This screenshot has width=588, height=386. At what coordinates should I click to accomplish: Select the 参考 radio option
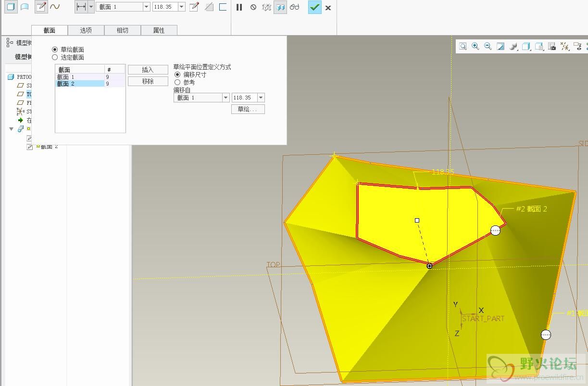(x=177, y=82)
